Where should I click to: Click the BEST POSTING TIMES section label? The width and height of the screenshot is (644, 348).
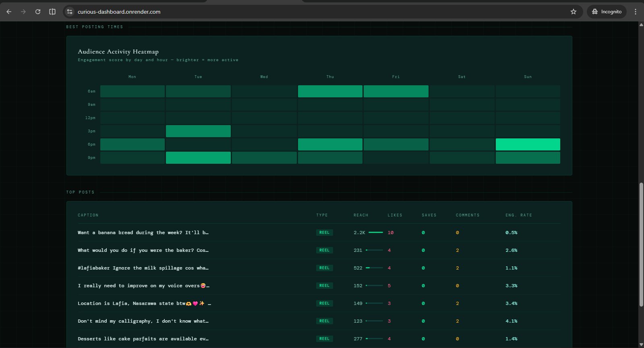coord(95,27)
